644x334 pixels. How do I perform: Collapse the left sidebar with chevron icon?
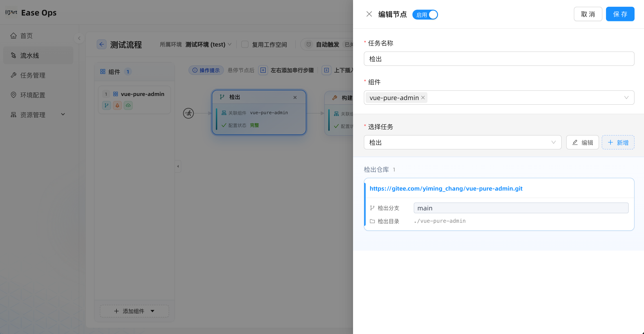click(x=79, y=38)
